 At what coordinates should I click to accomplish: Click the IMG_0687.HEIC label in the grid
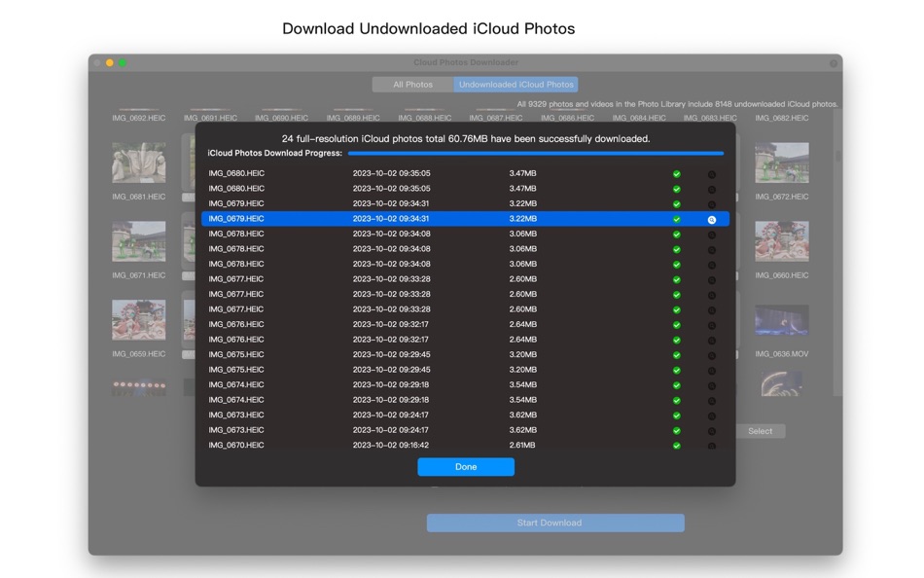pyautogui.click(x=496, y=118)
